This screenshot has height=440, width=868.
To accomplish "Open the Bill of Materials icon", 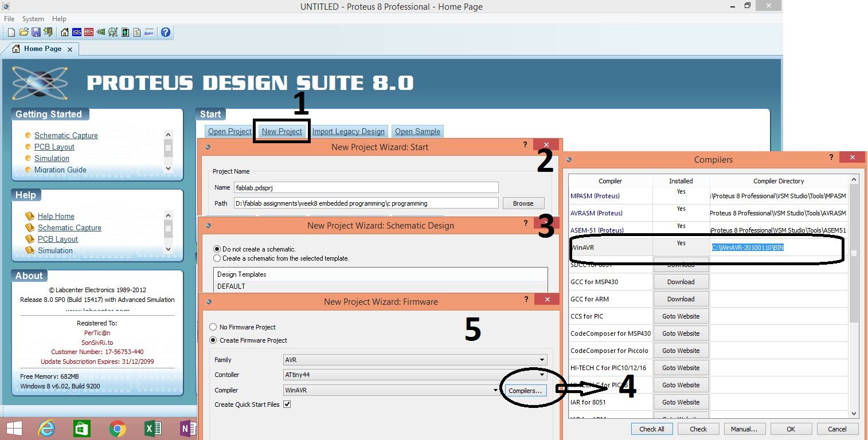I will pyautogui.click(x=137, y=32).
